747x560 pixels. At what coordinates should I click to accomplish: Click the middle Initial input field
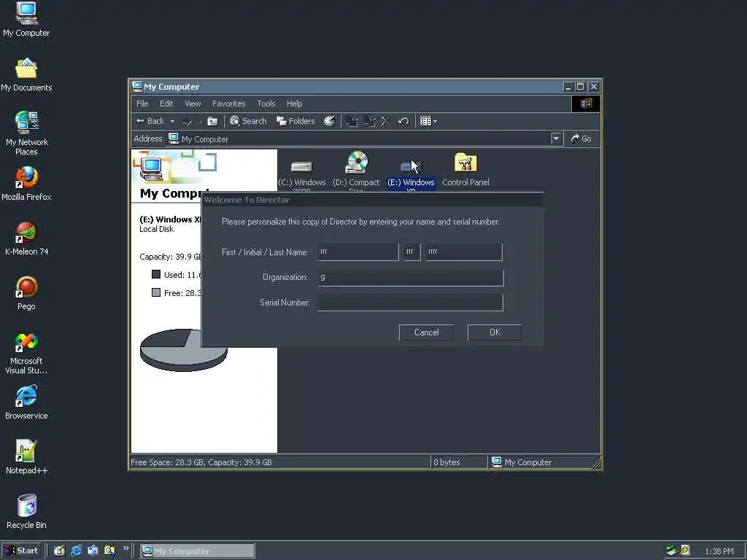pos(412,252)
